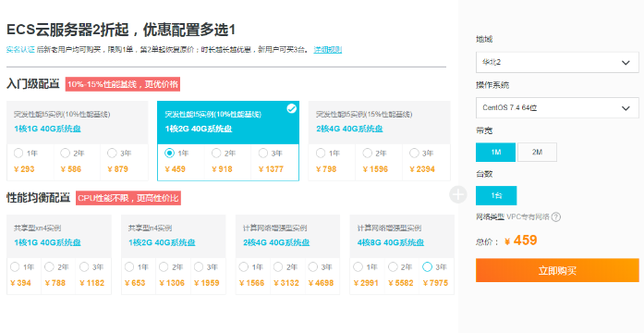Choose 2年 option priced ¥1306

pos(164,267)
